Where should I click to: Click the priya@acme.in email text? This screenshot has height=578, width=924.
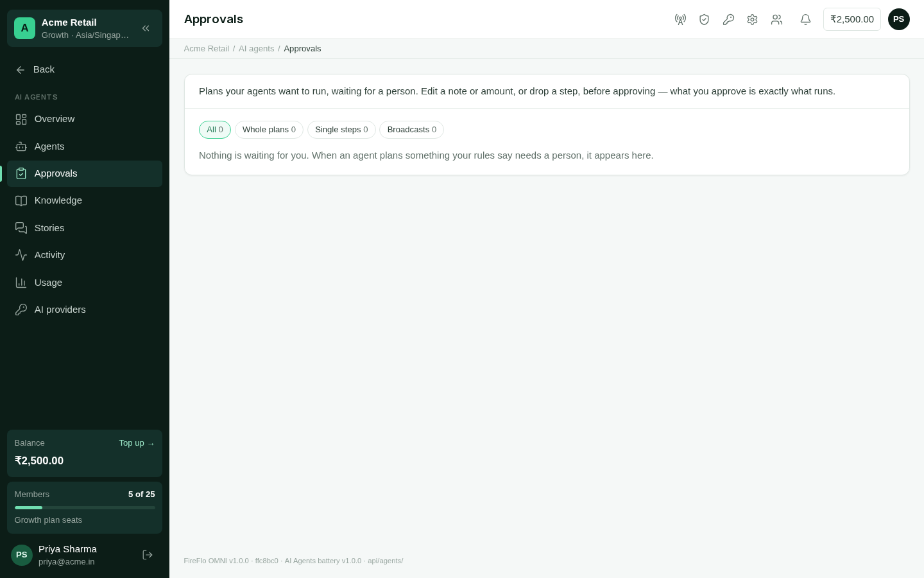[x=67, y=562]
